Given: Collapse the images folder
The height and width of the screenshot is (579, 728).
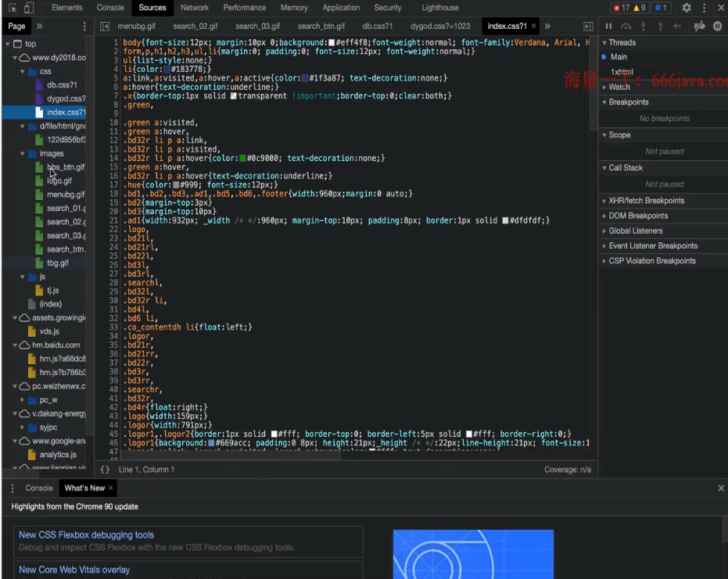Looking at the screenshot, I should [22, 154].
